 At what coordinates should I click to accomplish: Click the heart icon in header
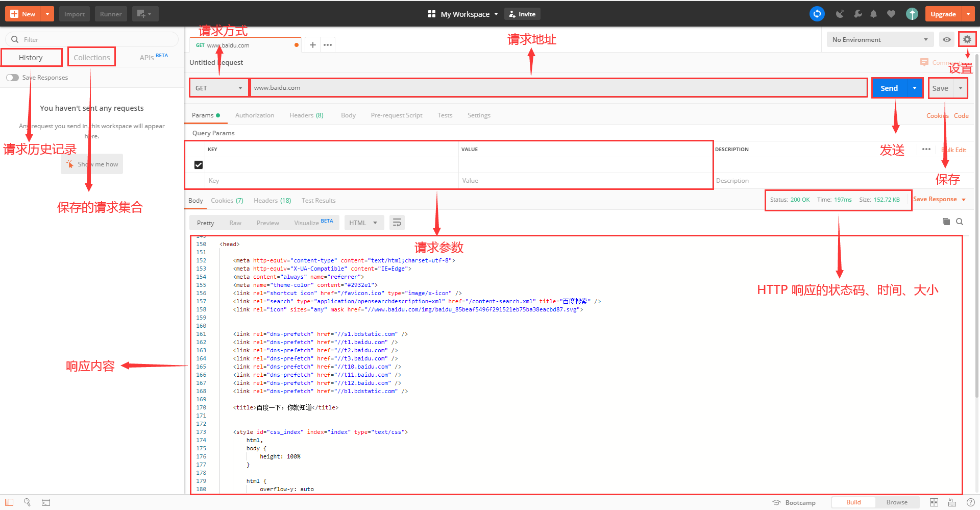click(891, 14)
